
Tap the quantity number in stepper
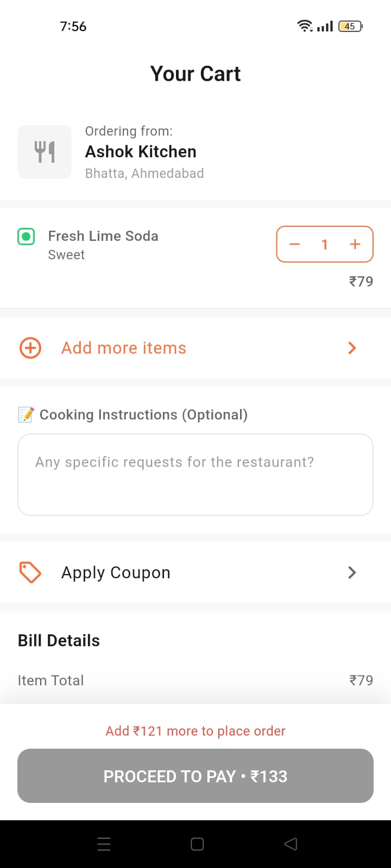325,245
